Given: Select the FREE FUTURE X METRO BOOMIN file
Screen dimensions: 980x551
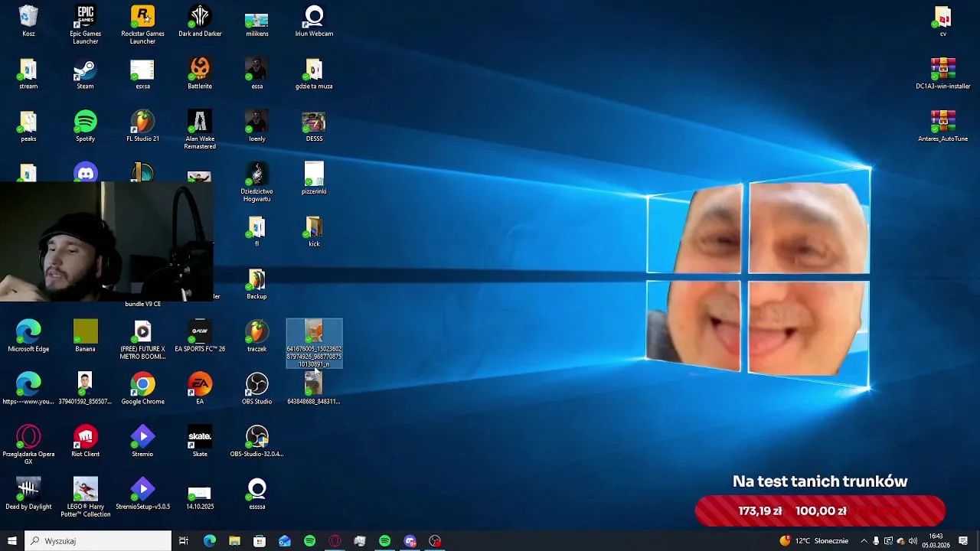Looking at the screenshot, I should [x=142, y=341].
